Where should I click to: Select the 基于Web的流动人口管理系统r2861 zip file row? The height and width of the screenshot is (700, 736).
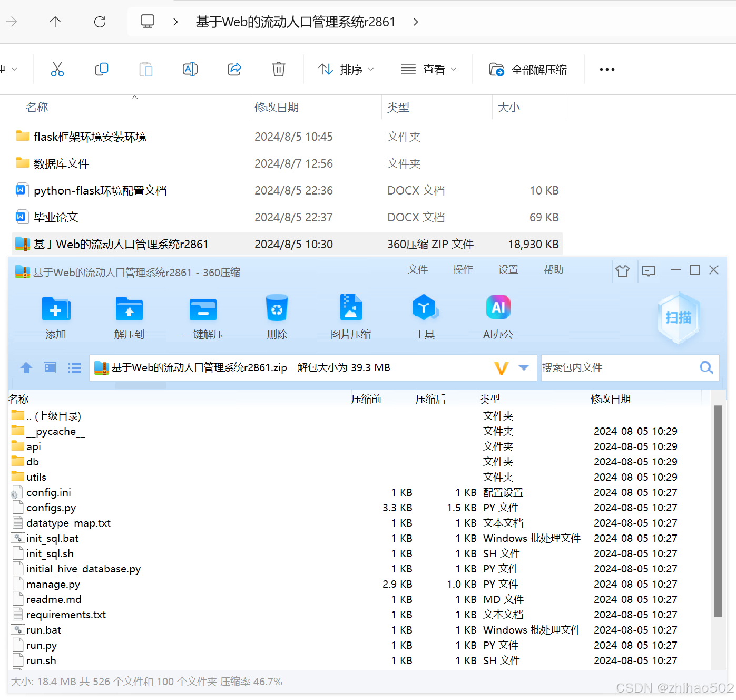pos(287,244)
